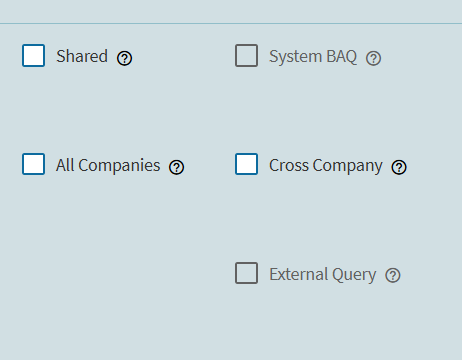Screen dimensions: 462x360
Task: Click the Shared label text
Action: pos(82,56)
